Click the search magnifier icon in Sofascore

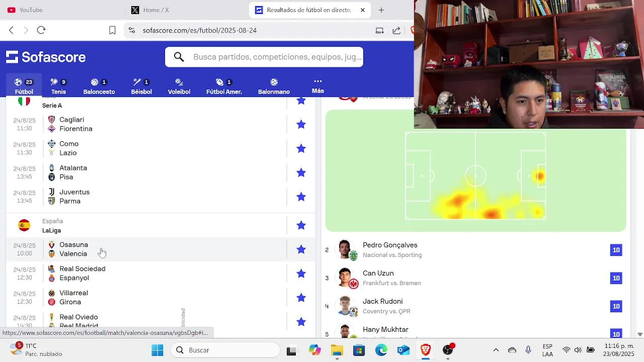pyautogui.click(x=179, y=57)
